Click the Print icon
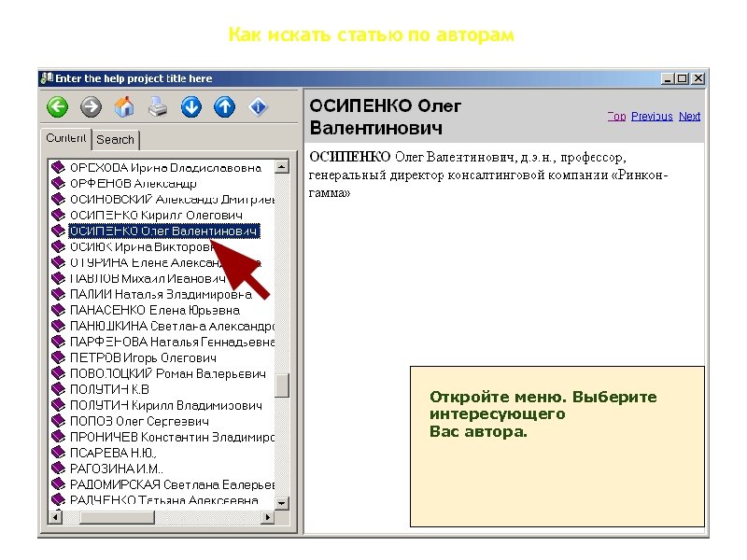This screenshot has width=747, height=560. pyautogui.click(x=158, y=106)
